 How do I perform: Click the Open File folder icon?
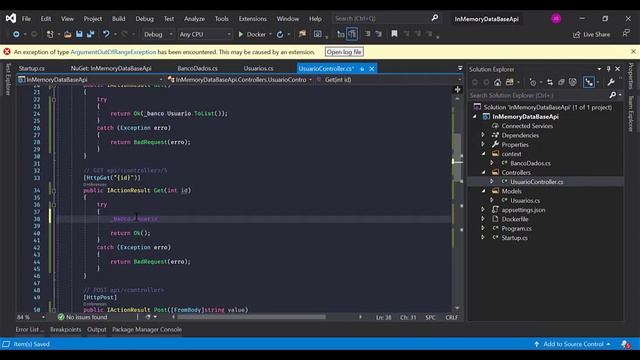(68, 34)
